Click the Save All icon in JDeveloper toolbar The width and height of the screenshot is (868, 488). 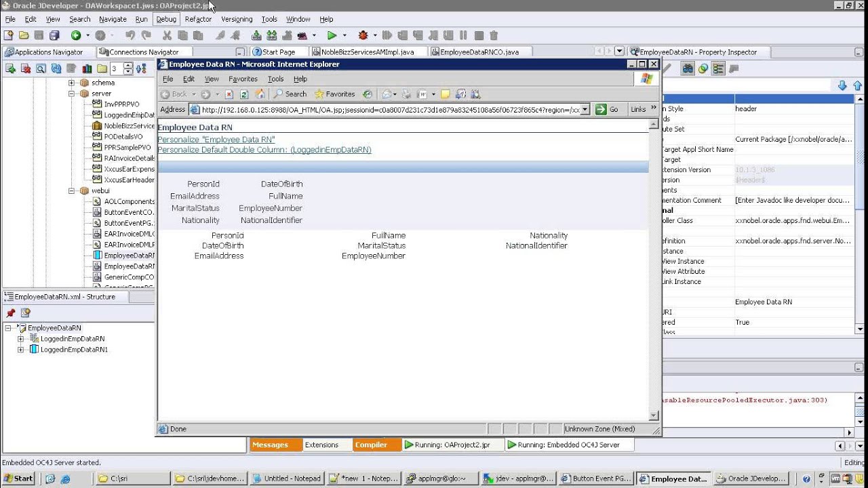(x=54, y=35)
